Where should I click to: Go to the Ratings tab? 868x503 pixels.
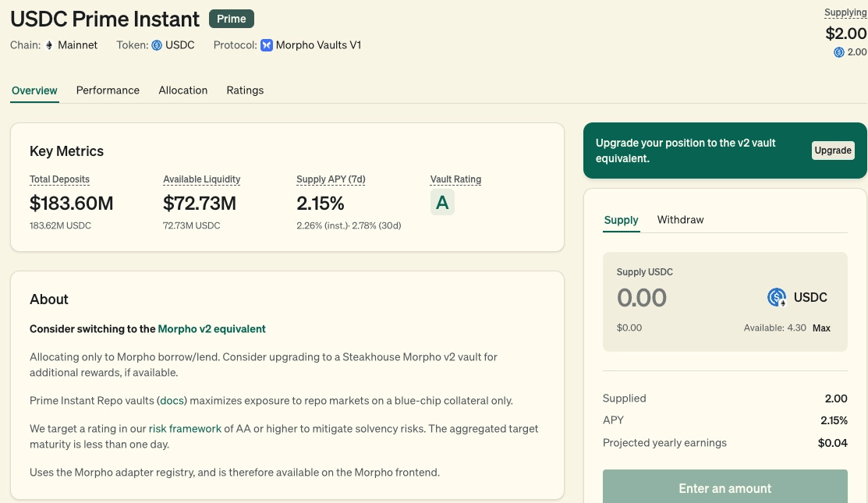245,90
